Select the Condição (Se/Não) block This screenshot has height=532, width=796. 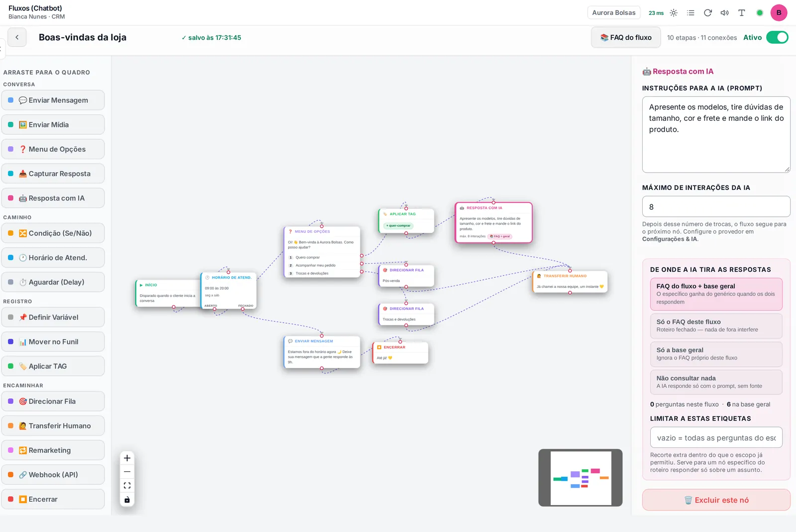pyautogui.click(x=53, y=233)
